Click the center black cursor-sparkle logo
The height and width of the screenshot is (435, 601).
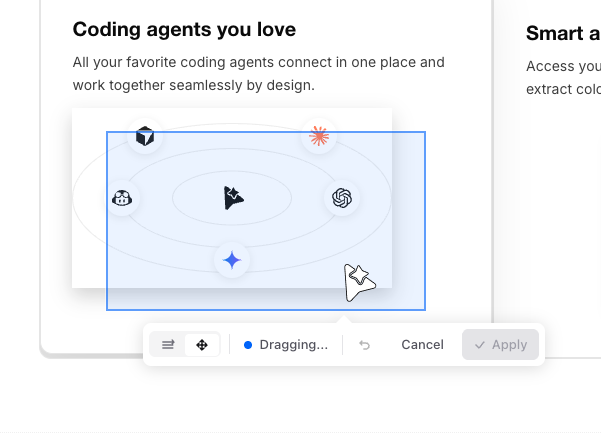[233, 198]
